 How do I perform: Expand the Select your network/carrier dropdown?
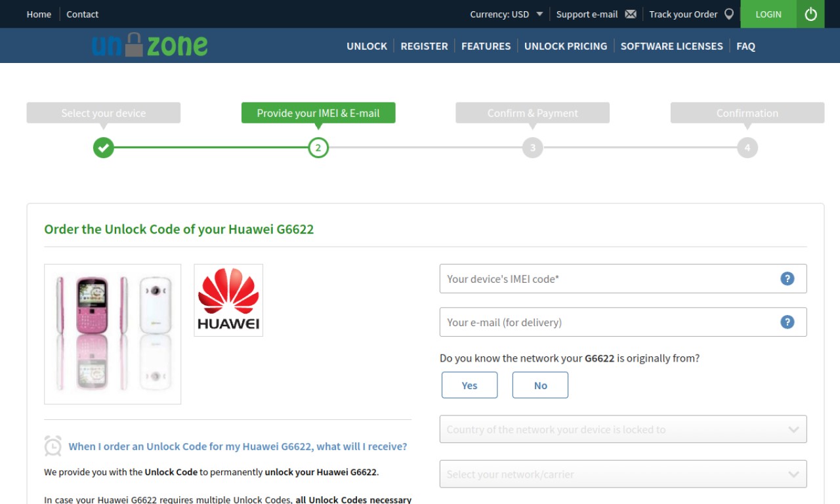tap(623, 474)
